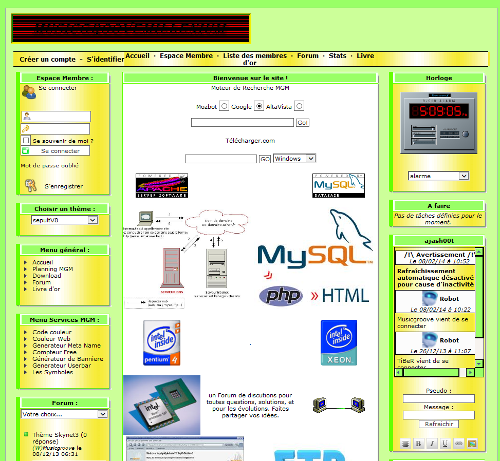Open the Choisir un thème dropdown
The width and height of the screenshot is (500, 461).
65,220
